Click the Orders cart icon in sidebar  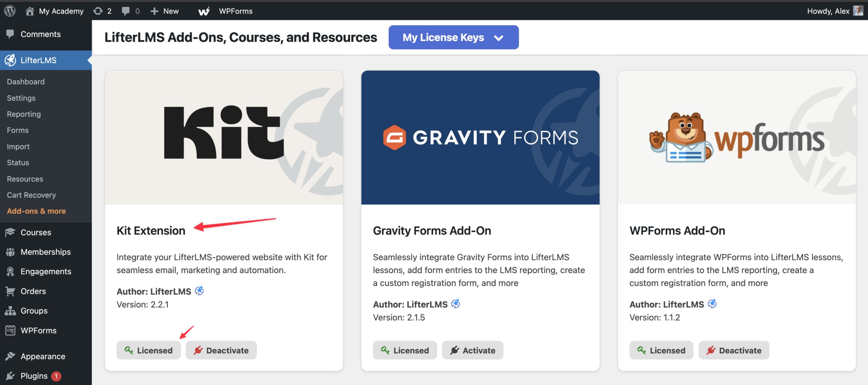pos(10,291)
